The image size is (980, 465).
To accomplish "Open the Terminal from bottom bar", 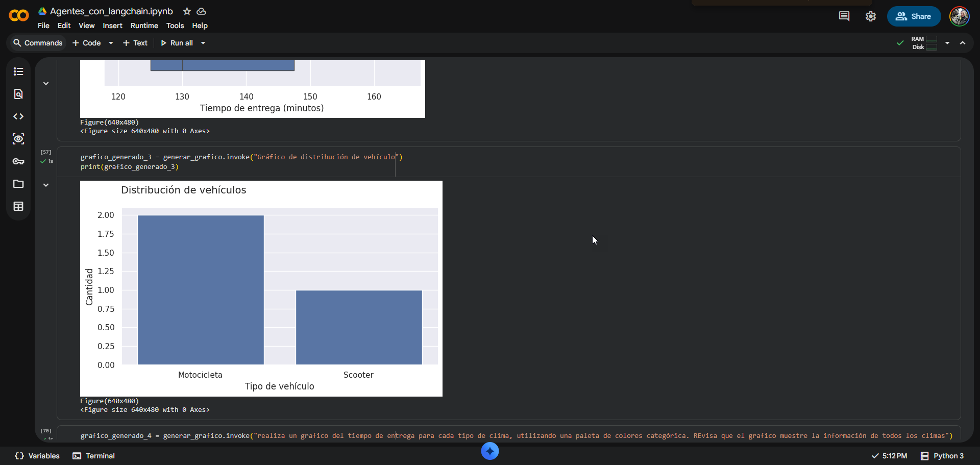I will (94, 456).
